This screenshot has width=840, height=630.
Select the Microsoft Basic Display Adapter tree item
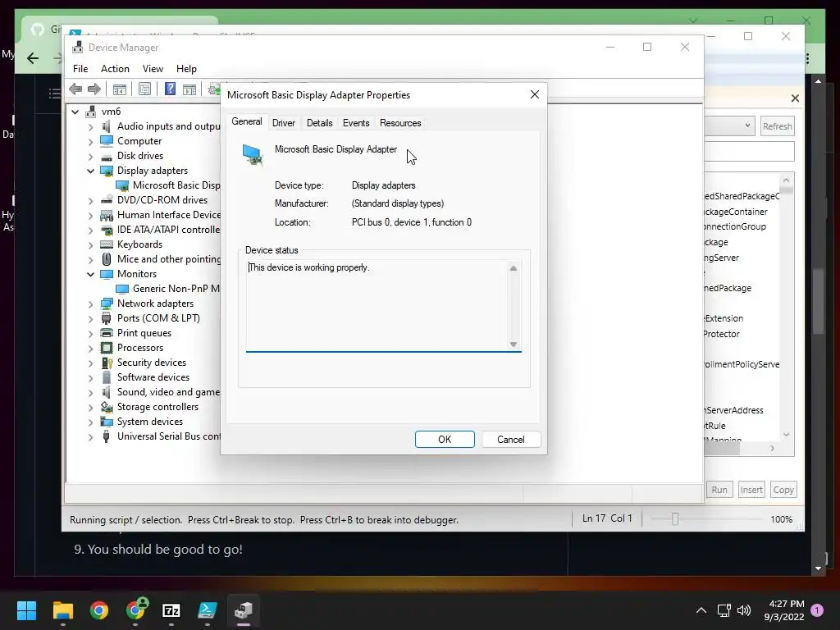coord(168,185)
